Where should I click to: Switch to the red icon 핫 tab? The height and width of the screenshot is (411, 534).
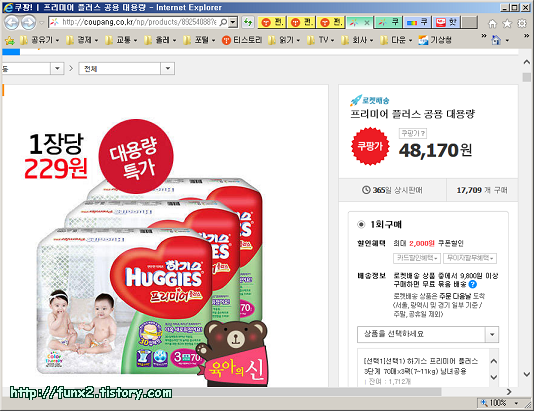[447, 22]
